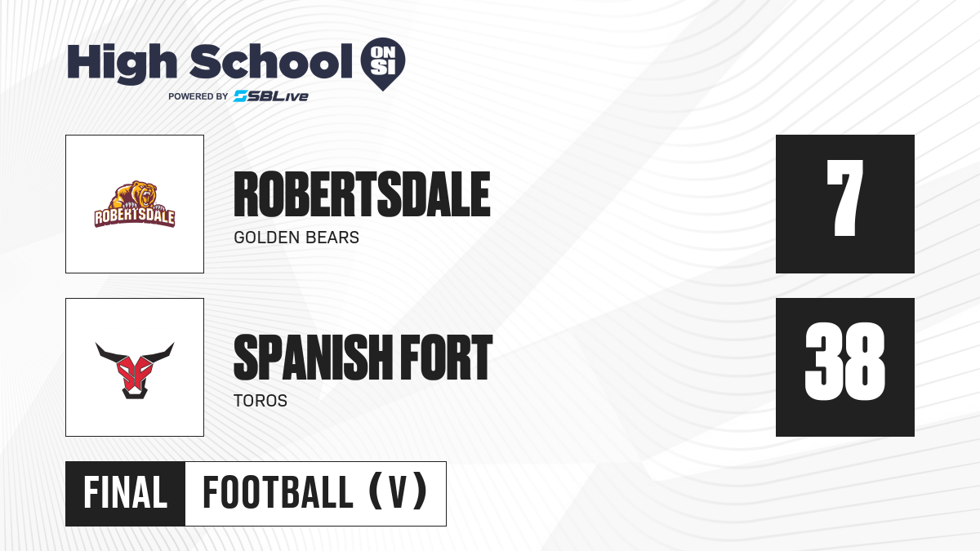Click the Robertsdale Golden Bears logo
Screen dimensions: 980x551
click(135, 204)
